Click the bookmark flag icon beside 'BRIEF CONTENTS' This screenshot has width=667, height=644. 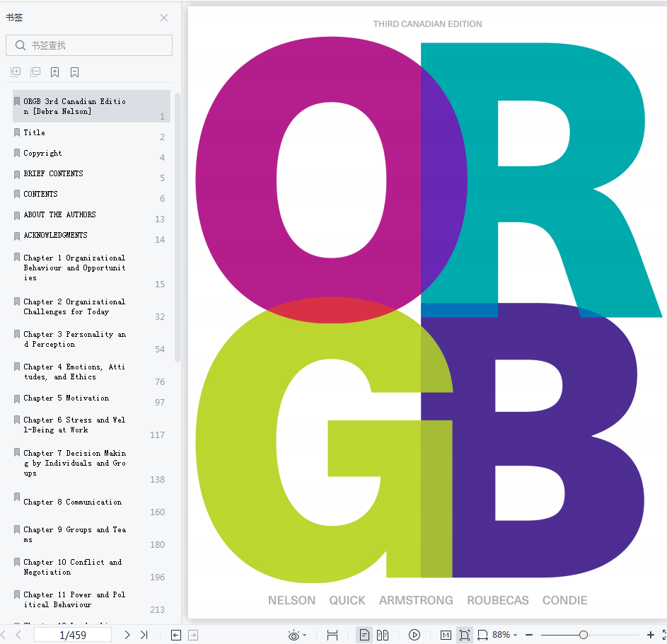pos(17,174)
